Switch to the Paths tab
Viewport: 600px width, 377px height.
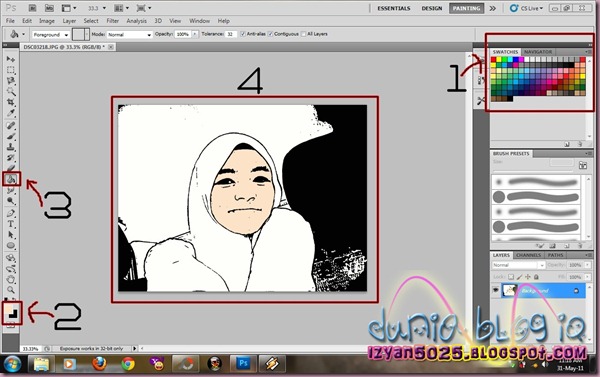pyautogui.click(x=555, y=255)
